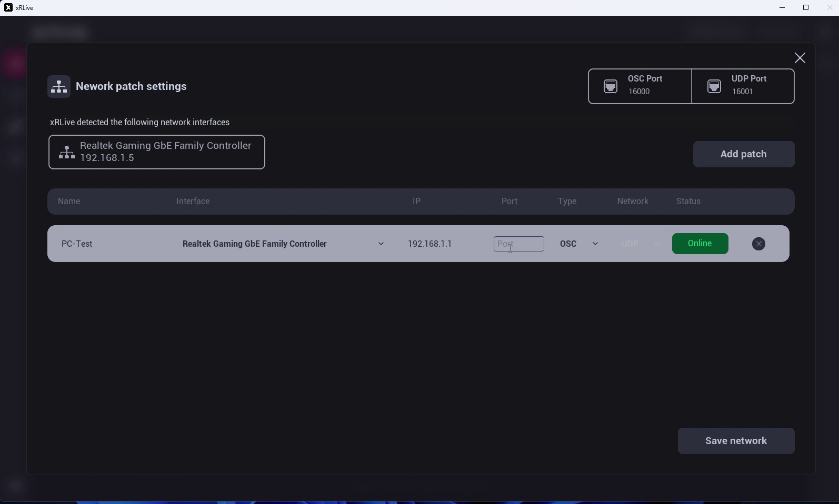This screenshot has width=839, height=504.
Task: Click the Type column header
Action: [x=567, y=201]
